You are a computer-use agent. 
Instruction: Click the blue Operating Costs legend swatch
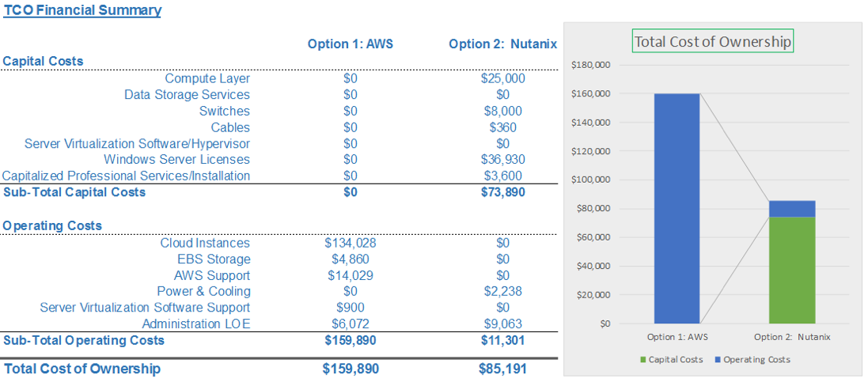(x=718, y=360)
